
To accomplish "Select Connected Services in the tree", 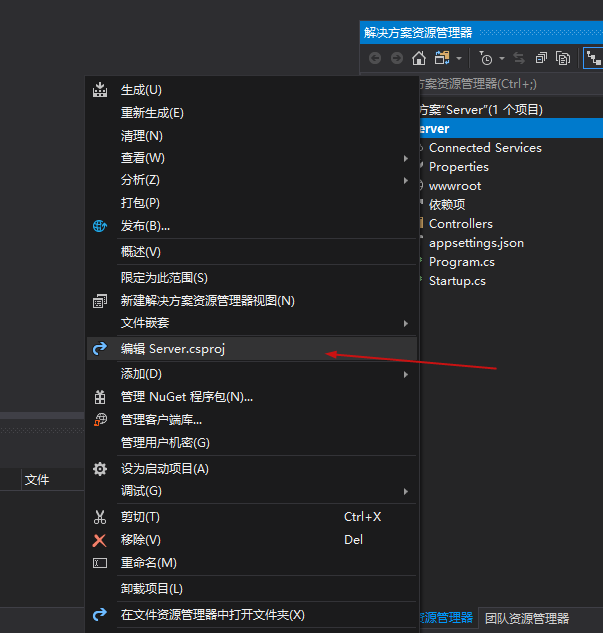I will [485, 148].
